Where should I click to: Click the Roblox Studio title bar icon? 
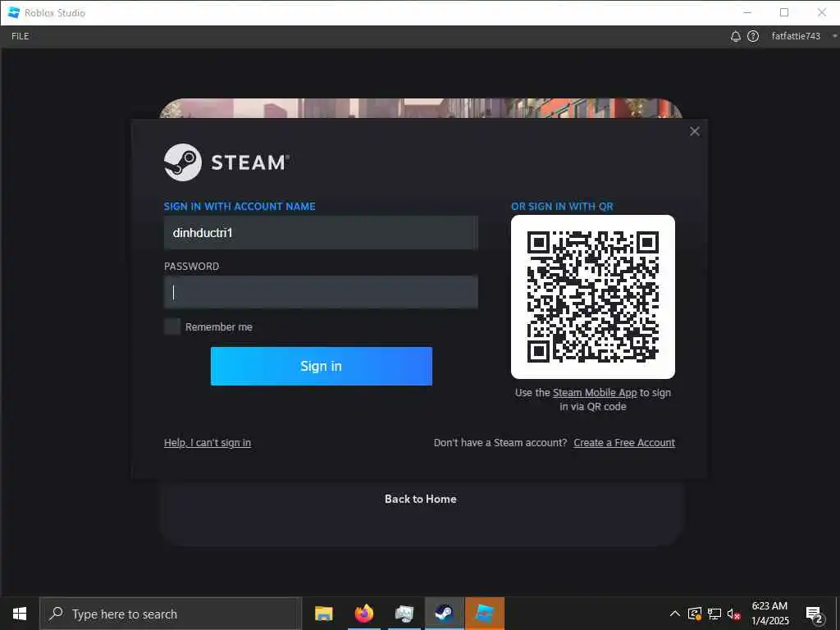[14, 12]
